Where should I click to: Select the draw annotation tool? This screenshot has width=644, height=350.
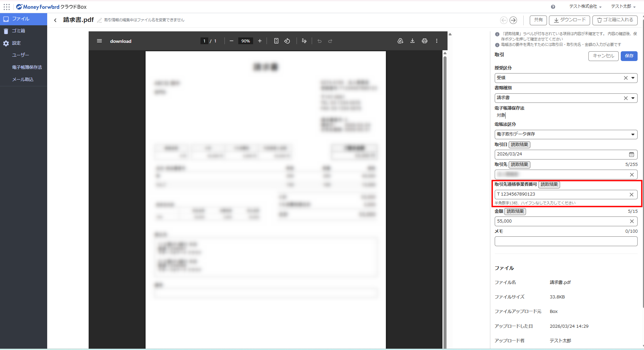click(x=304, y=41)
